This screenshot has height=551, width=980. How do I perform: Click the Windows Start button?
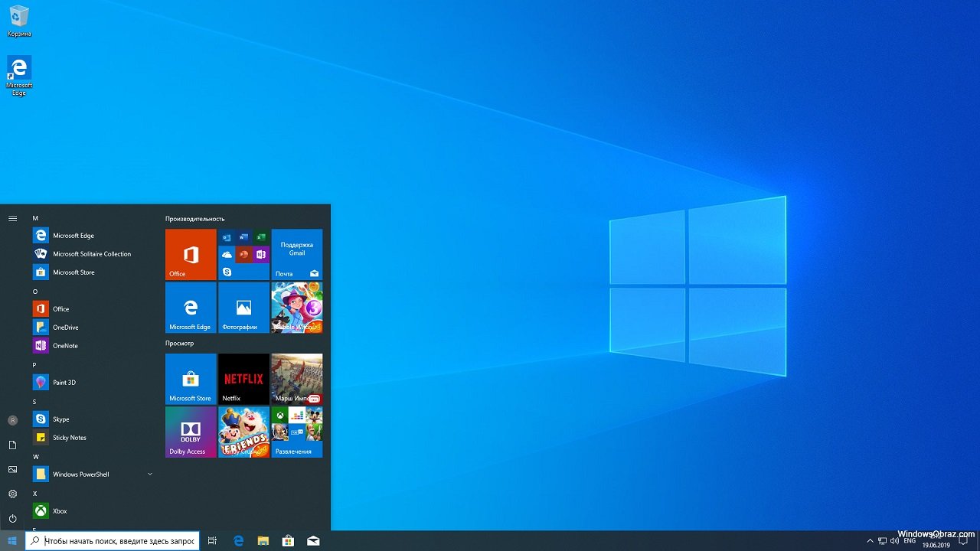tap(12, 541)
